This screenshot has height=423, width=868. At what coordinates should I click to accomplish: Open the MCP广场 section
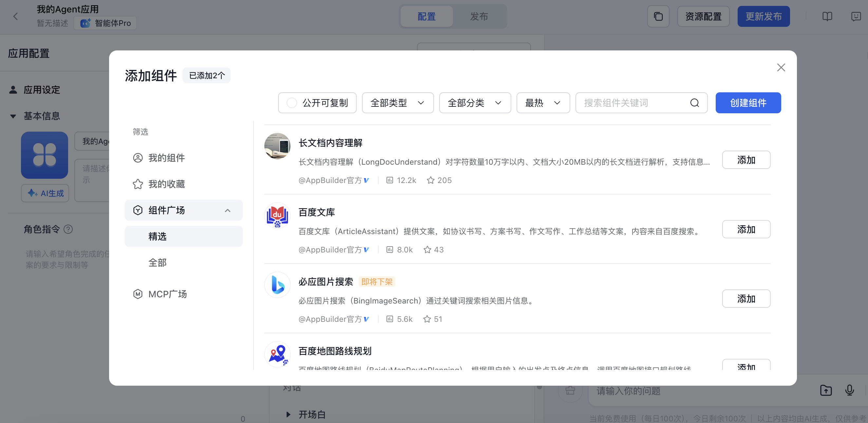184,294
